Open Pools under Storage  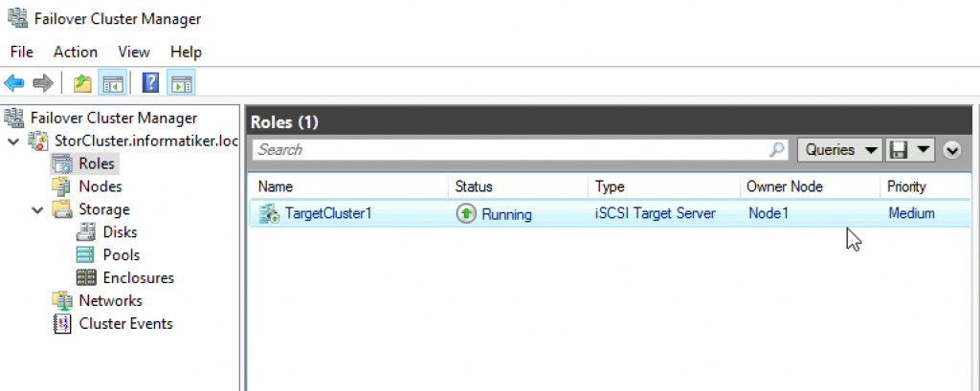(122, 255)
